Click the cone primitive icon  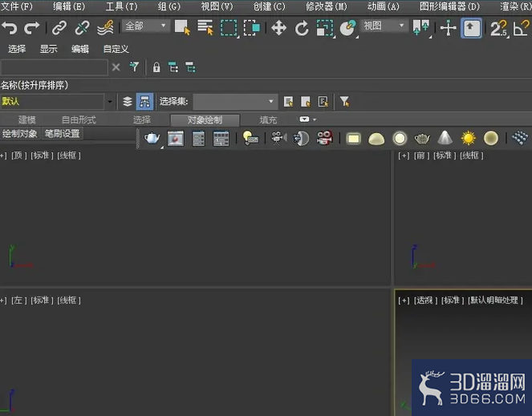tap(445, 139)
